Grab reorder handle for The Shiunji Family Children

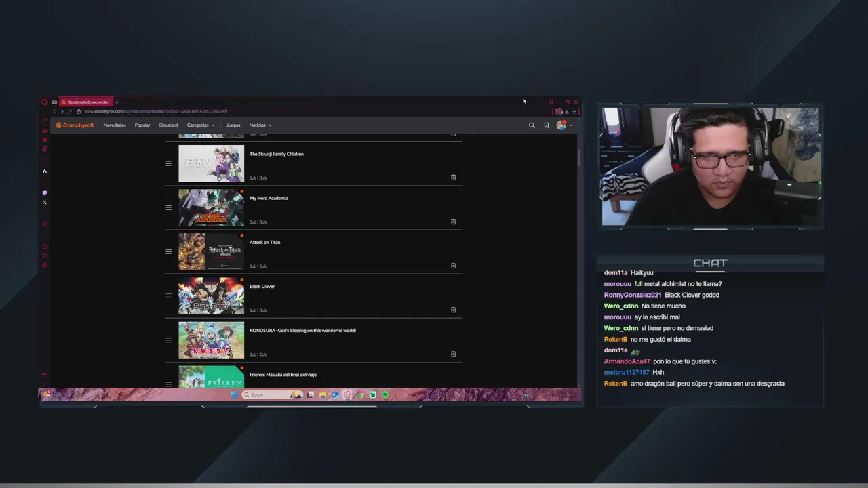coord(169,163)
